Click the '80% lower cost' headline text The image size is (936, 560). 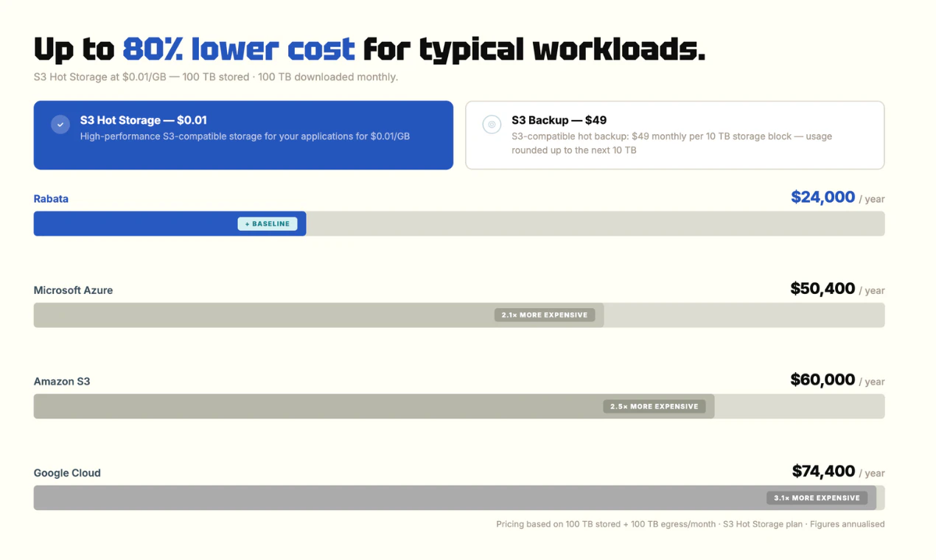[x=239, y=49]
